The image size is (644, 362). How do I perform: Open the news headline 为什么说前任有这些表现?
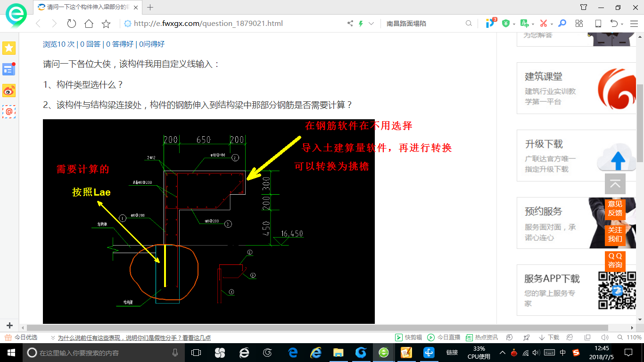click(134, 337)
